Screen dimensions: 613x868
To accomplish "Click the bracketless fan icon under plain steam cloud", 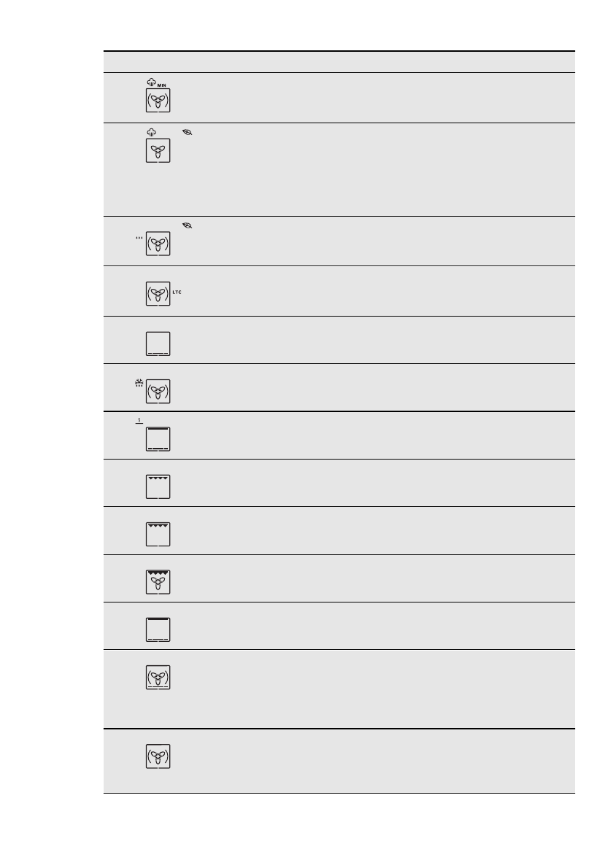I will (158, 151).
